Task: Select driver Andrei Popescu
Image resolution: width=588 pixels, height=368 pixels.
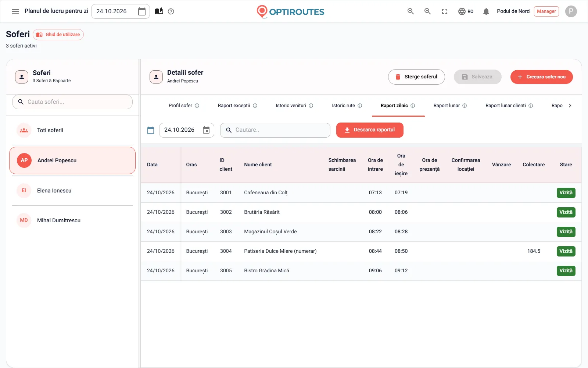Action: click(72, 160)
